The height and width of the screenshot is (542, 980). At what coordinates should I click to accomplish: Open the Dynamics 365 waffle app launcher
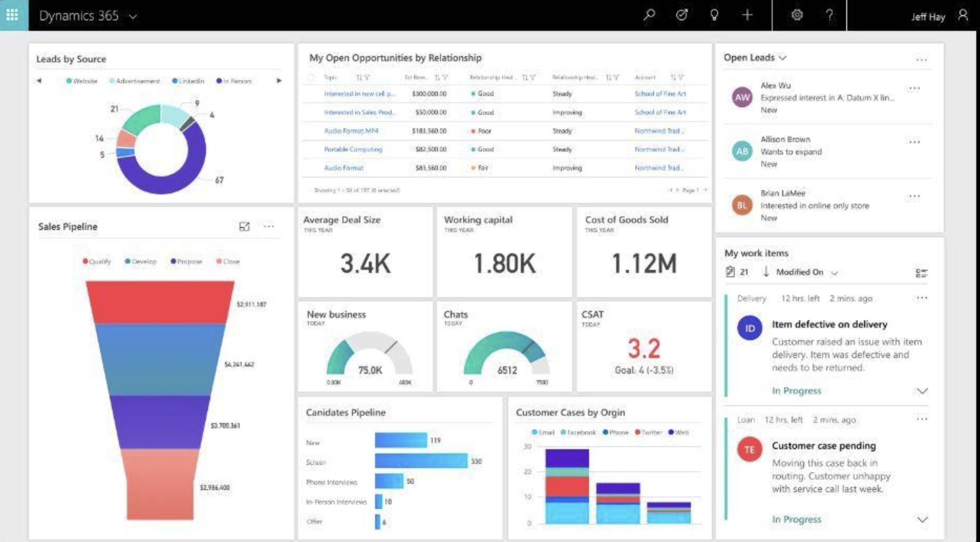click(x=13, y=15)
